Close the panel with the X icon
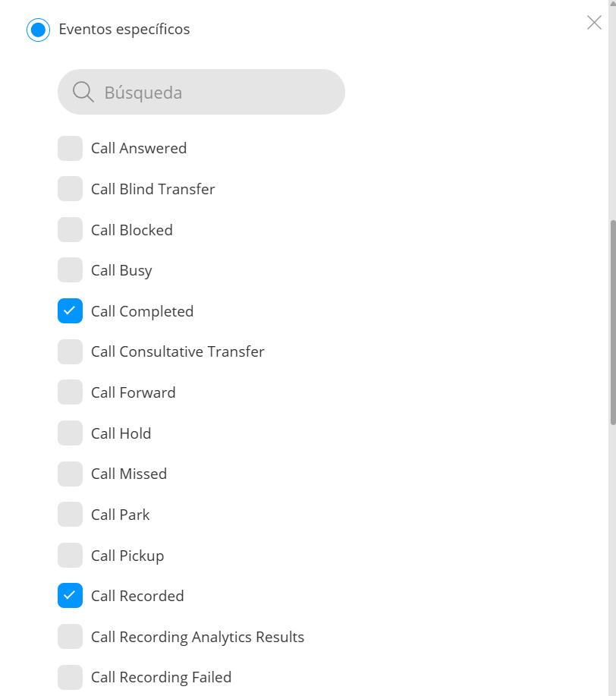This screenshot has height=696, width=616. pos(594,22)
